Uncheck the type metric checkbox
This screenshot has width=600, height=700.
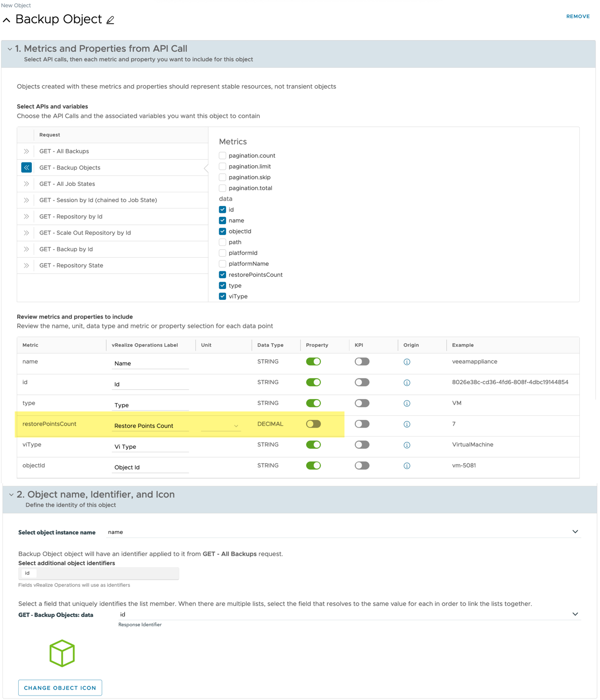[x=223, y=286]
